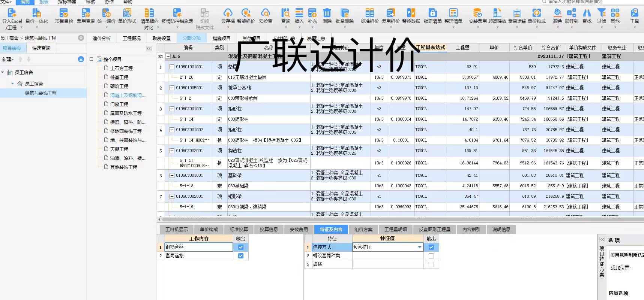The width and height of the screenshot is (644, 300).
Task: Click the 插入 insert icon
Action: coord(299,13)
